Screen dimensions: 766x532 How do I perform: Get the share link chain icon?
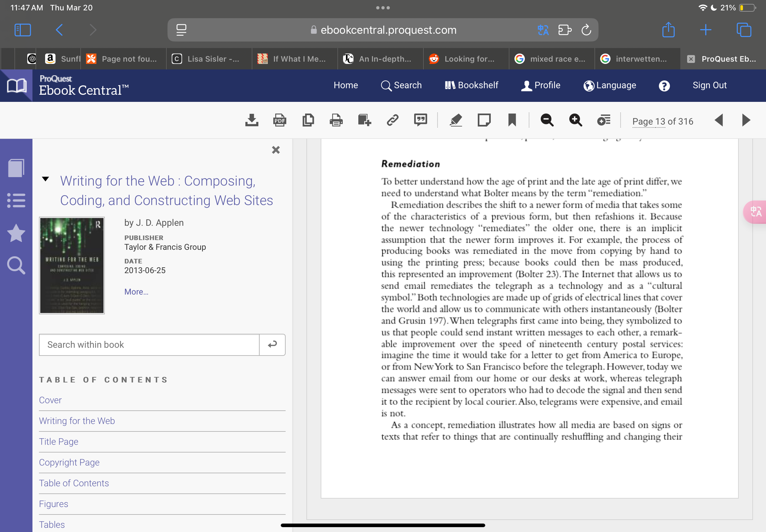tap(392, 120)
